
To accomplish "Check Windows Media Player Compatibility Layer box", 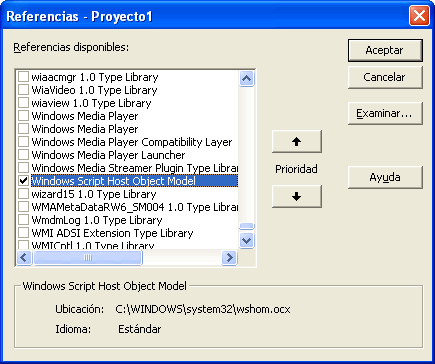I will point(23,142).
